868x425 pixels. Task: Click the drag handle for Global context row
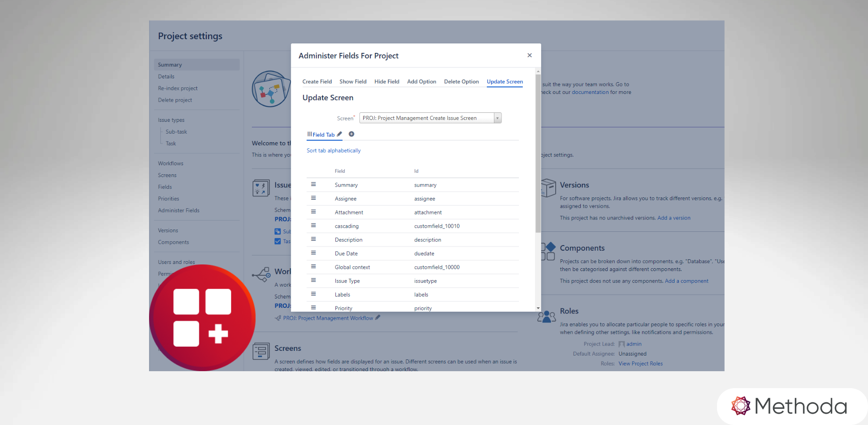coord(313,267)
